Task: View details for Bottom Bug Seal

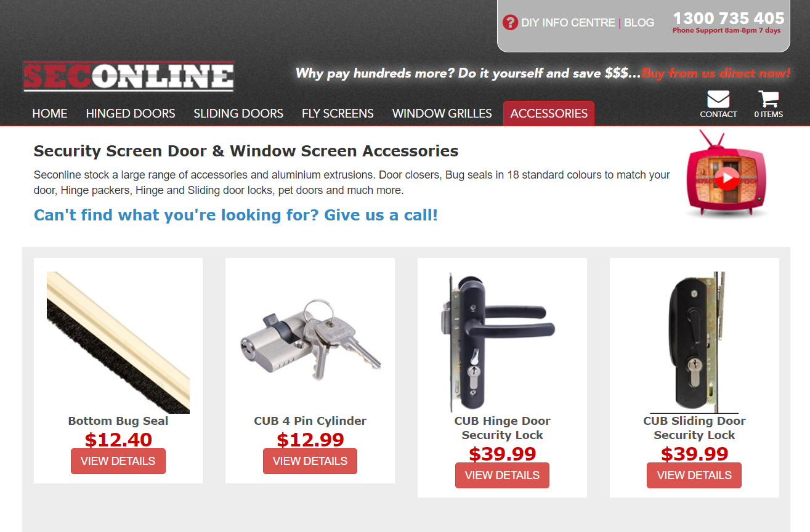Action: 118,461
